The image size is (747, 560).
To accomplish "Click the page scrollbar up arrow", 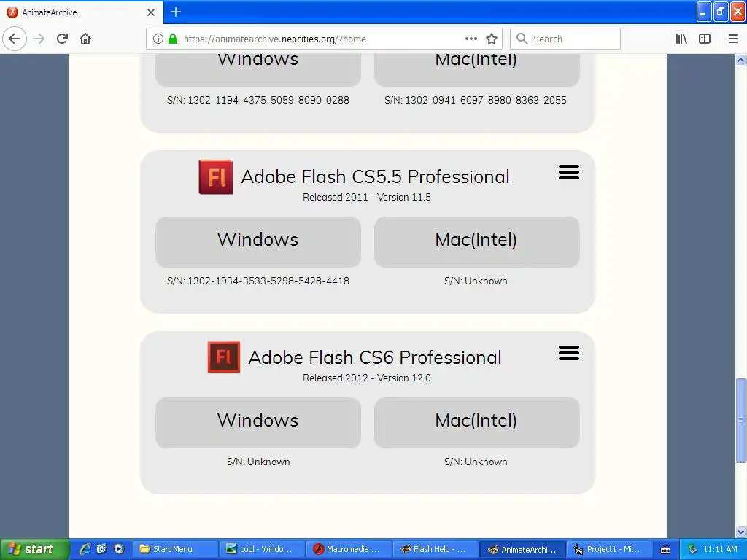I will (740, 61).
